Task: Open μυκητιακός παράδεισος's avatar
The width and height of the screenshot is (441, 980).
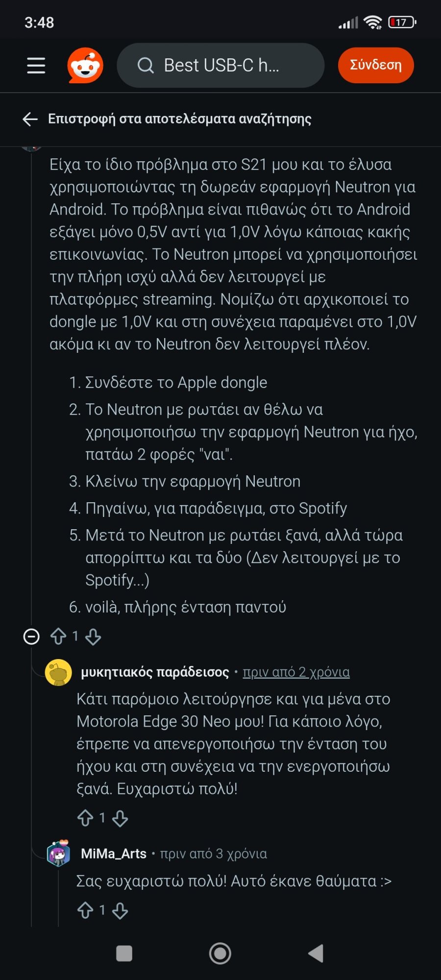Action: click(x=58, y=673)
